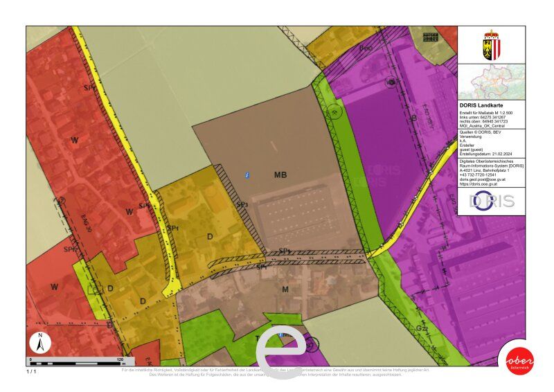Screen dimensions: 554x392
Task: Open the overview locator mini map
Action: click(492, 82)
